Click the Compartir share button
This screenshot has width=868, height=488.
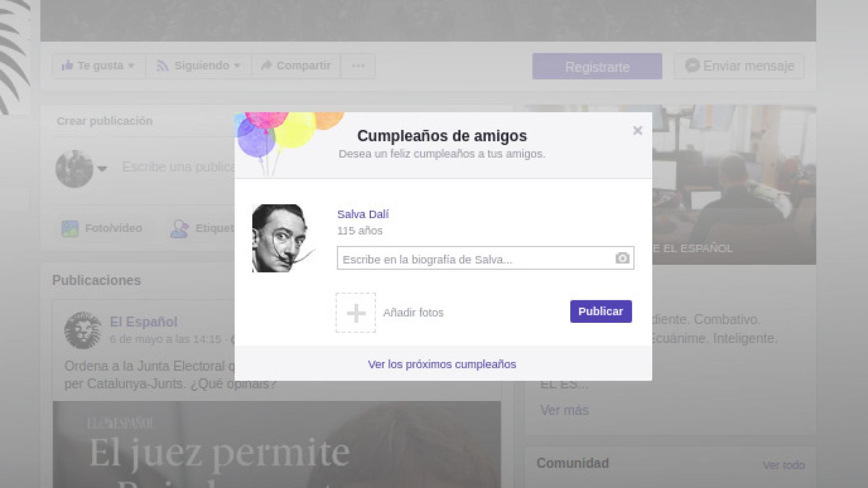point(296,66)
